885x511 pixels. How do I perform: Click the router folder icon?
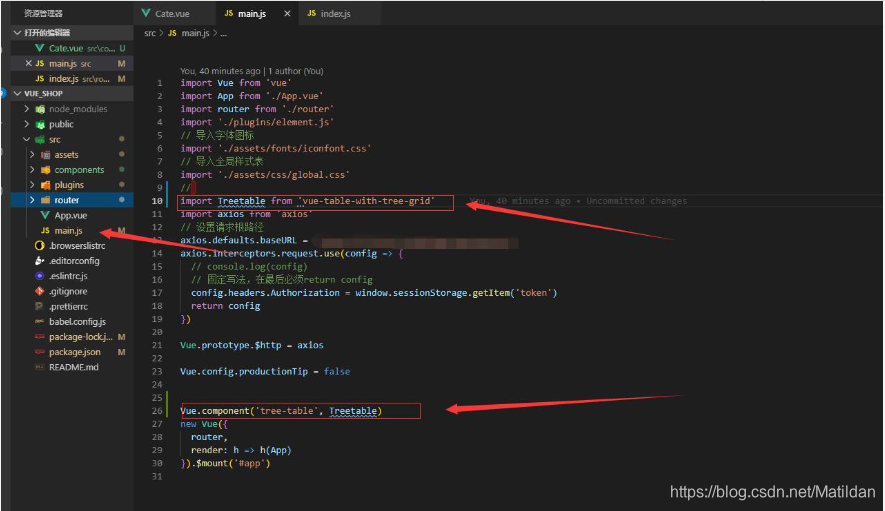[46, 200]
